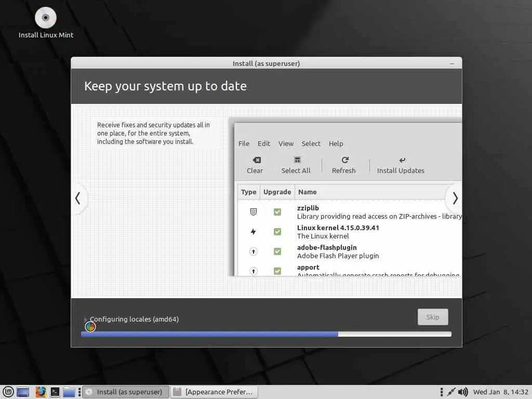
Task: Click the Configuring locales (amd64) status text
Action: pos(134,320)
